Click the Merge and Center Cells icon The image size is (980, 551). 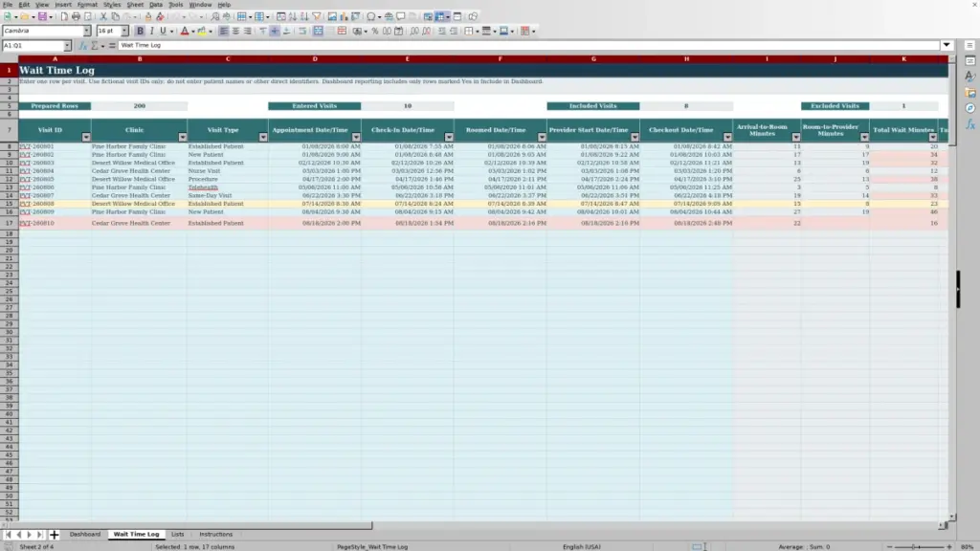(318, 31)
